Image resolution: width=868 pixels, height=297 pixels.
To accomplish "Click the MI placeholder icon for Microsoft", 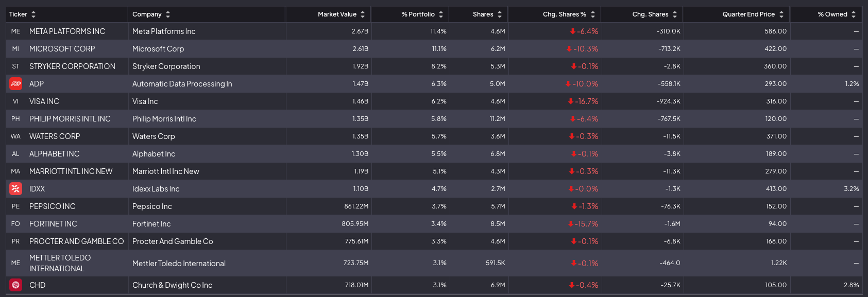I will click(x=15, y=49).
